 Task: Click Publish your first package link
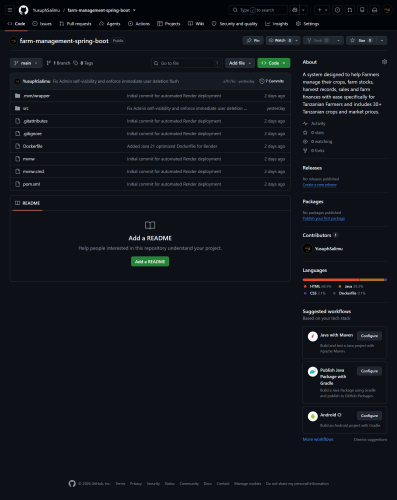[324, 218]
